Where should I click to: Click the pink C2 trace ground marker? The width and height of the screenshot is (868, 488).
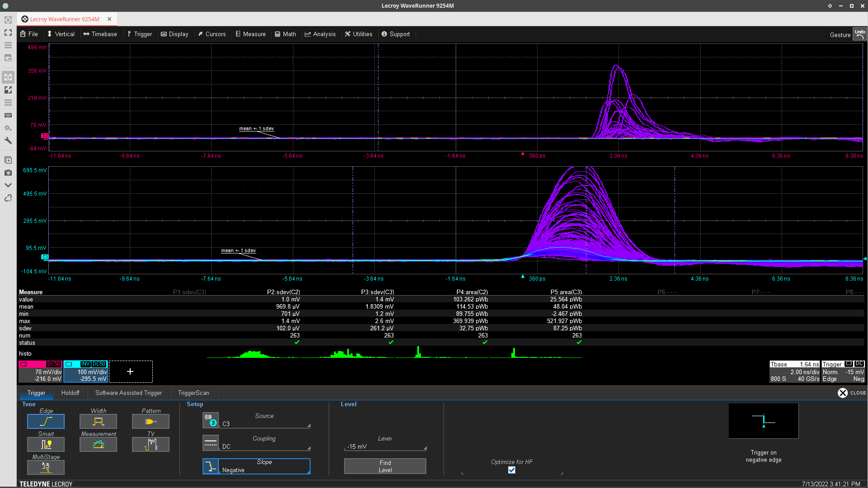click(45, 136)
